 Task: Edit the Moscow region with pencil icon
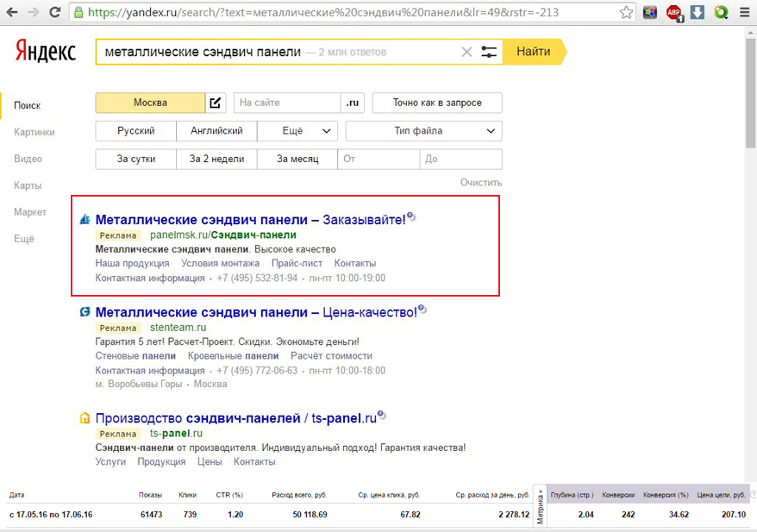pos(216,103)
